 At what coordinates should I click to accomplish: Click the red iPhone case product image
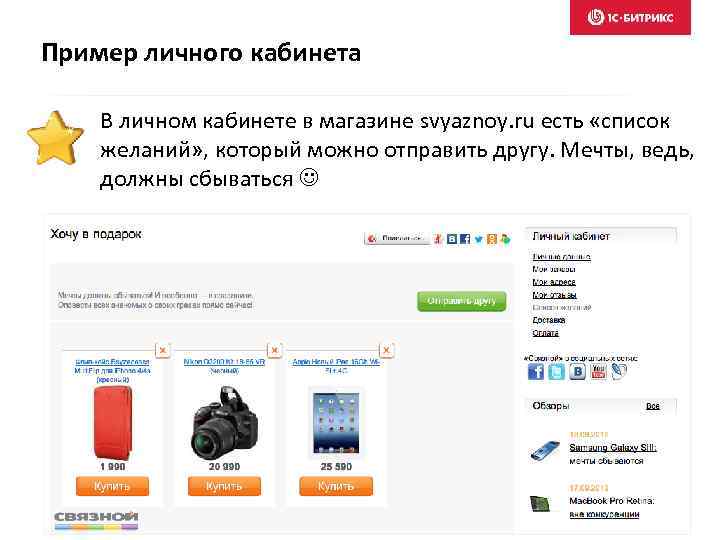[x=112, y=422]
